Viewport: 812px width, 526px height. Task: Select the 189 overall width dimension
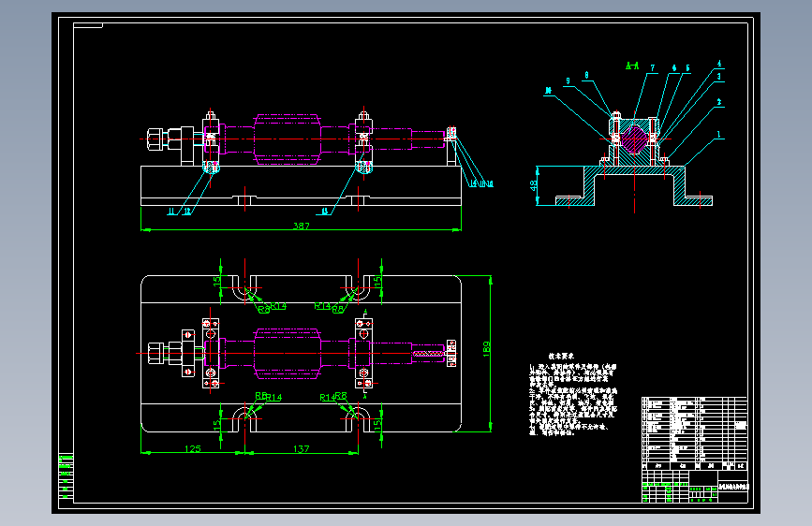[x=486, y=349]
